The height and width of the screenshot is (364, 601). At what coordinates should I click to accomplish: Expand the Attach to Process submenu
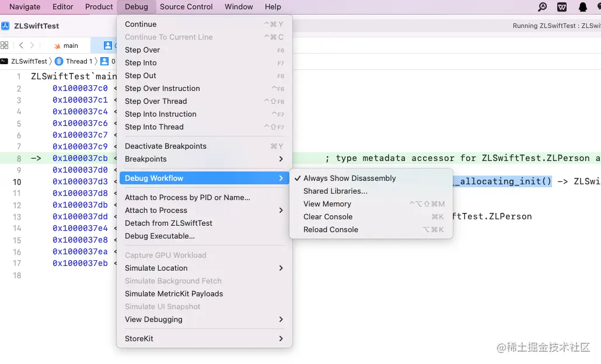(204, 211)
